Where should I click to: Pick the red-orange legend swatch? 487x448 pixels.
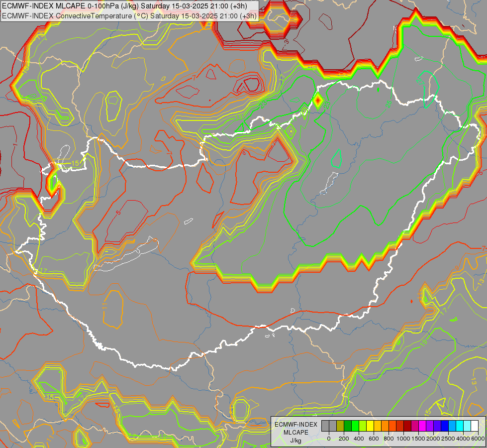[x=392, y=426]
